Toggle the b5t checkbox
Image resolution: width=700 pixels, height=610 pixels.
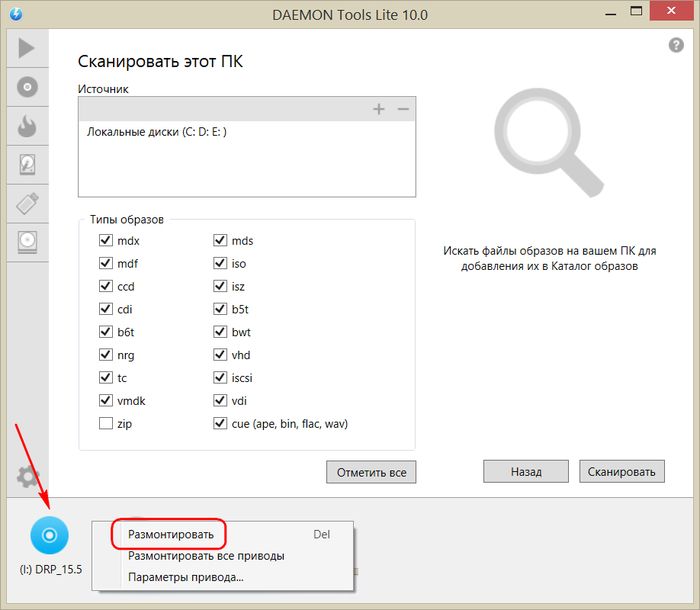click(220, 309)
